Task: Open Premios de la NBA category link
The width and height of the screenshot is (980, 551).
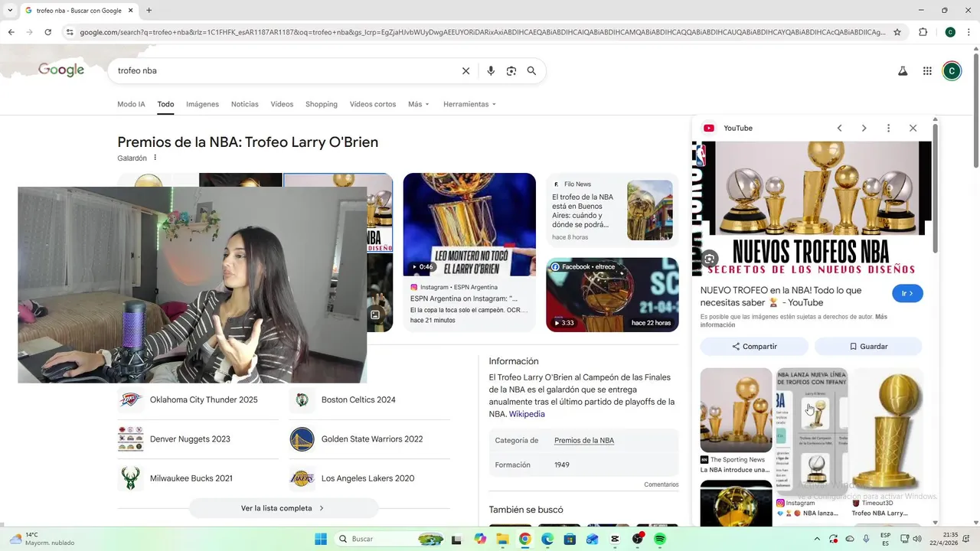Action: click(584, 441)
